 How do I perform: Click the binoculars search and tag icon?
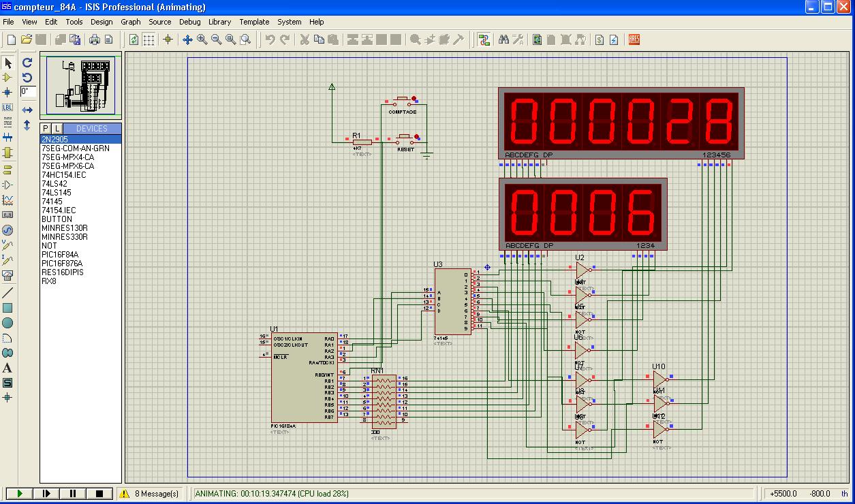pos(503,40)
